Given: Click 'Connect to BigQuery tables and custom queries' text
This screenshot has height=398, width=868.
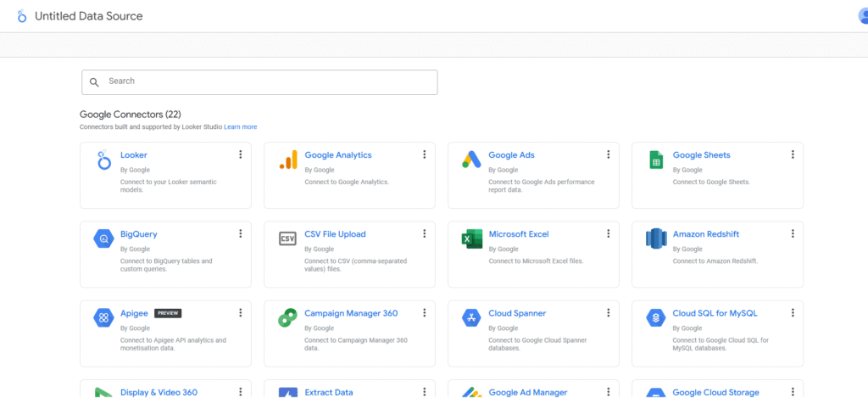Looking at the screenshot, I should pyautogui.click(x=166, y=265).
